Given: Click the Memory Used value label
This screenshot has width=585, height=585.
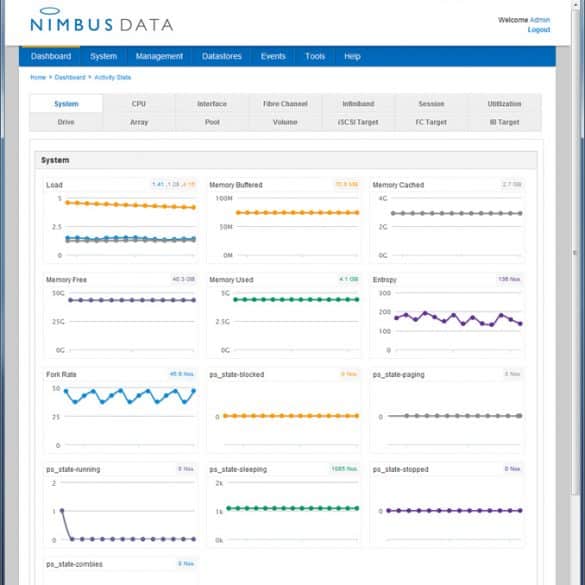Looking at the screenshot, I should pyautogui.click(x=348, y=279).
